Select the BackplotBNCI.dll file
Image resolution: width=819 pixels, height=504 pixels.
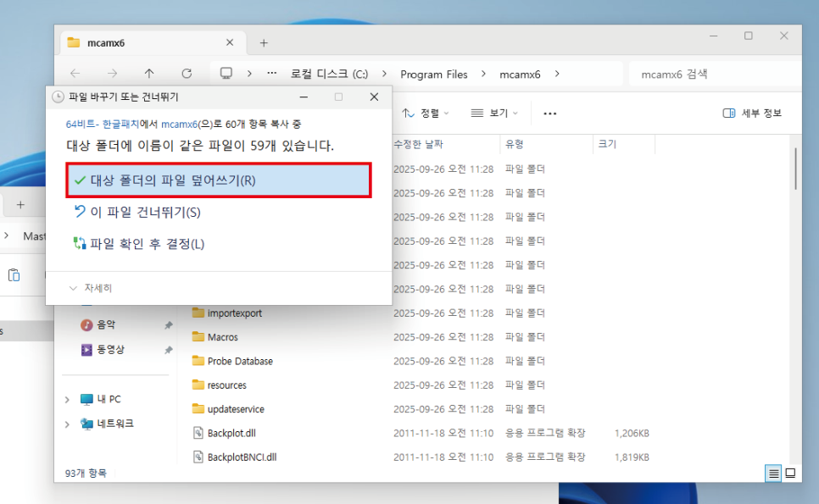point(242,457)
